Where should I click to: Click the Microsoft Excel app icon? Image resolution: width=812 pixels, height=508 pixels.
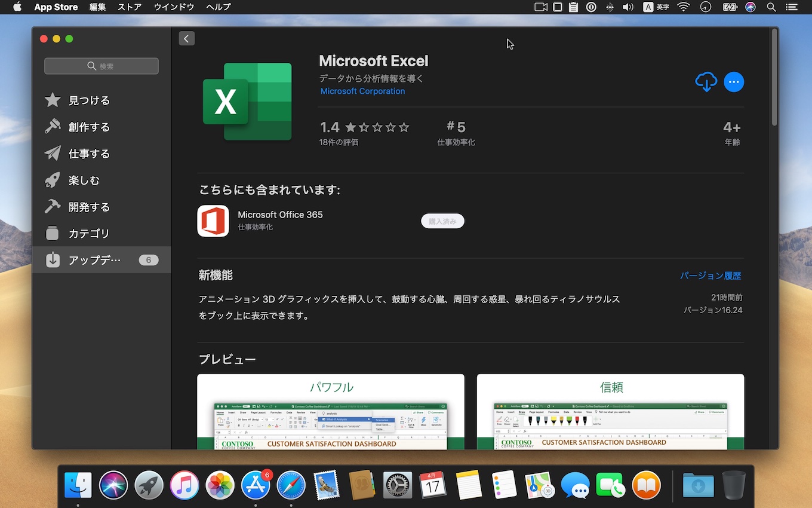tap(247, 102)
